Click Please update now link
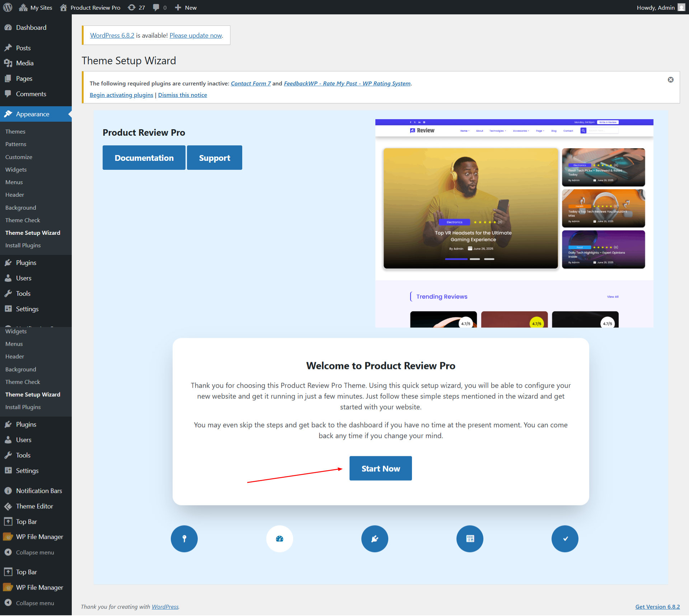 coord(196,36)
